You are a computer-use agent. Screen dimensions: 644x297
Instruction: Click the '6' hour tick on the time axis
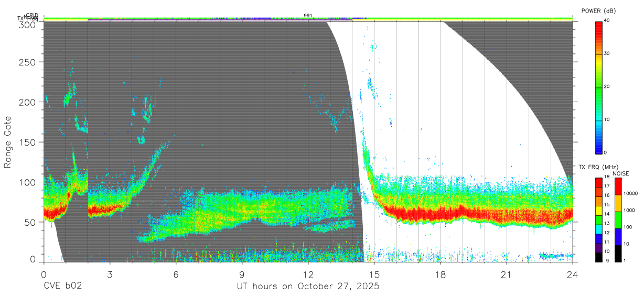[x=176, y=274]
